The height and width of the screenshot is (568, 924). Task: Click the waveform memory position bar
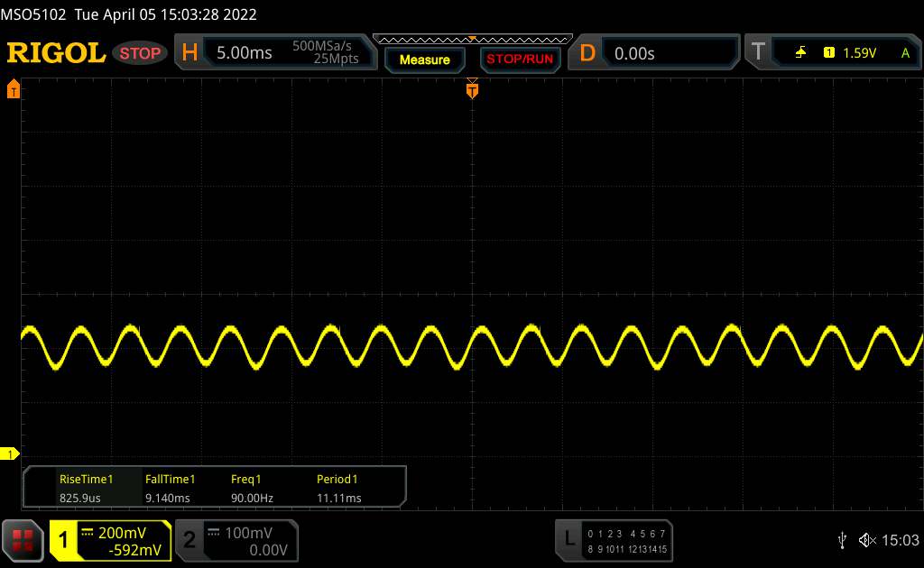tap(473, 40)
